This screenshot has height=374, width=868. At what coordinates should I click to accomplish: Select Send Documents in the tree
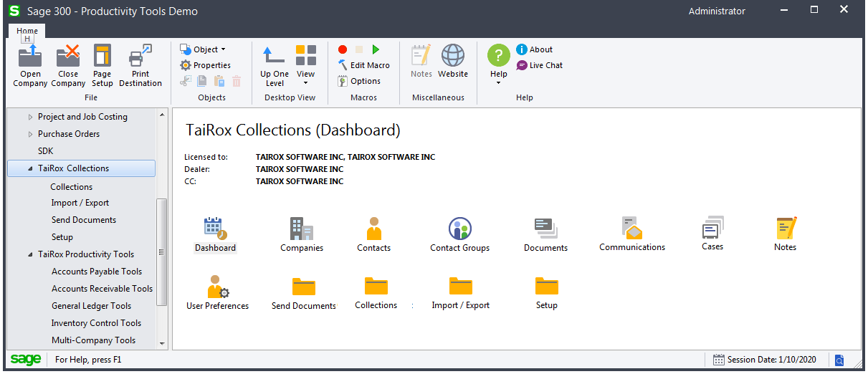pyautogui.click(x=84, y=220)
